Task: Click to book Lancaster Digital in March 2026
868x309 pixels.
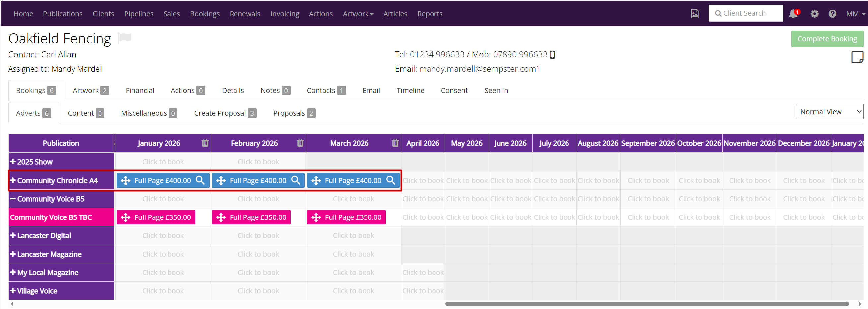Action: 354,235
